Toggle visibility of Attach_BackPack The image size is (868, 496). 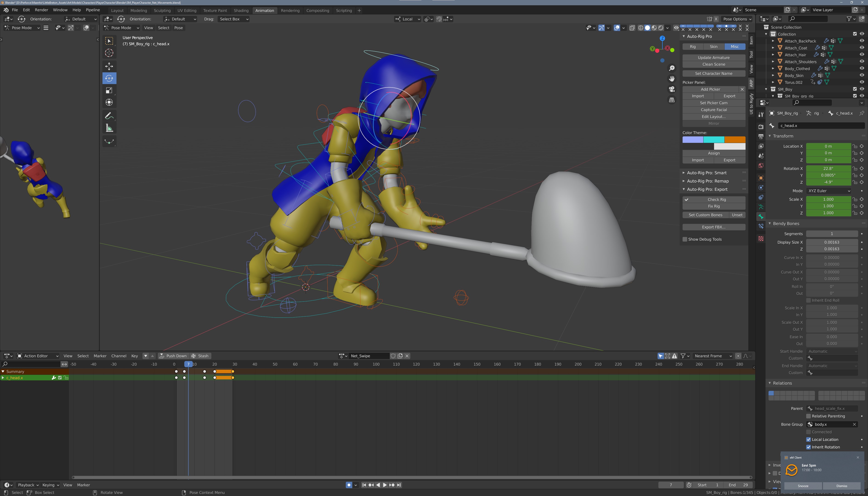click(x=862, y=41)
